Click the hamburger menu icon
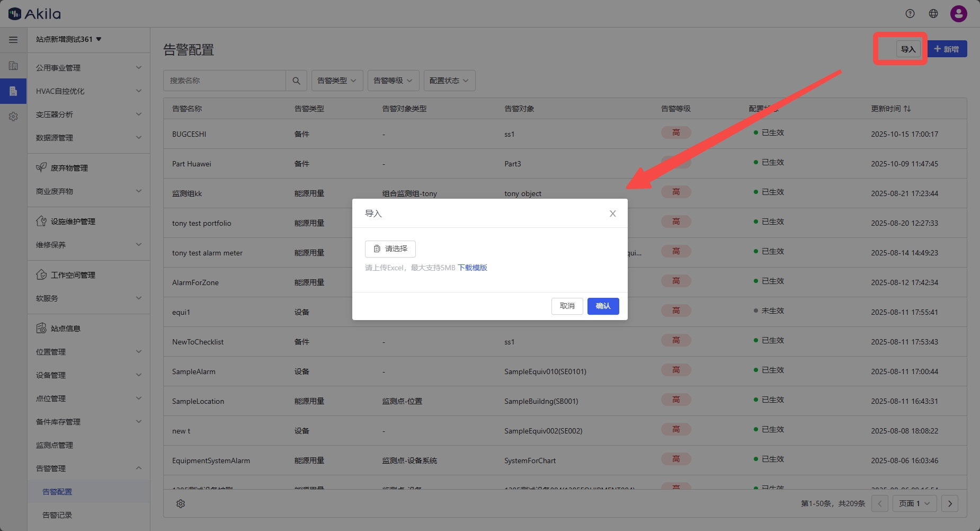 coord(13,40)
